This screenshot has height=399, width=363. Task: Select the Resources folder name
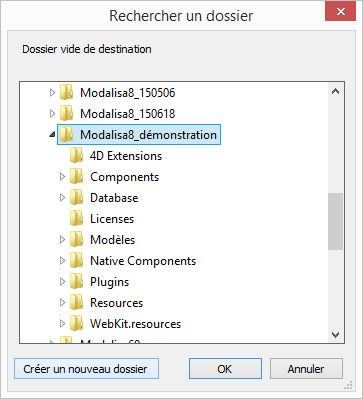(117, 303)
